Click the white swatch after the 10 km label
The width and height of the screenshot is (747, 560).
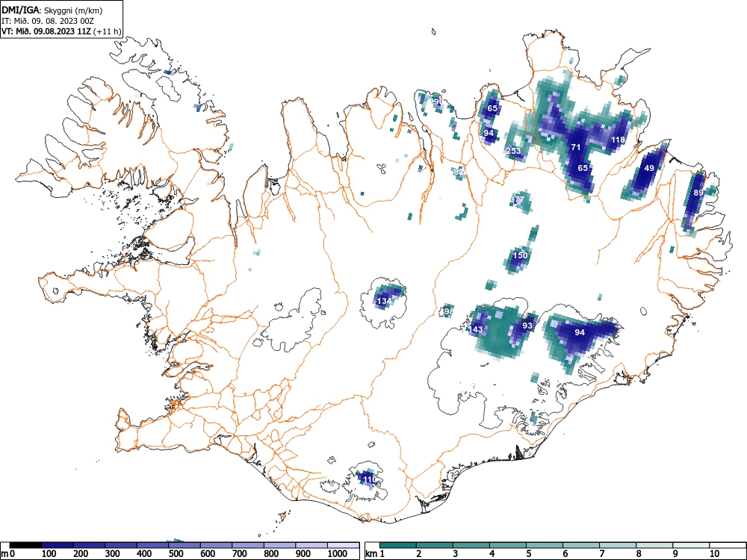pos(727,545)
